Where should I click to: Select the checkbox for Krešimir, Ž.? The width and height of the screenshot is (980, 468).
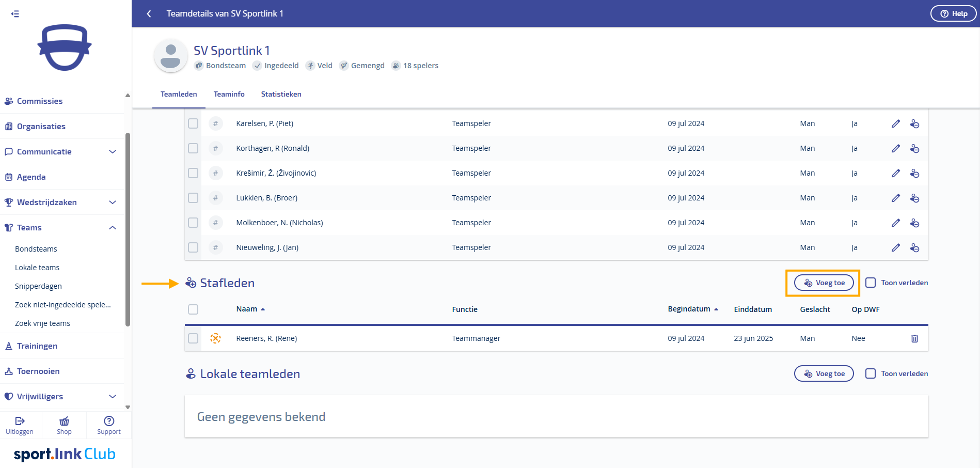193,173
